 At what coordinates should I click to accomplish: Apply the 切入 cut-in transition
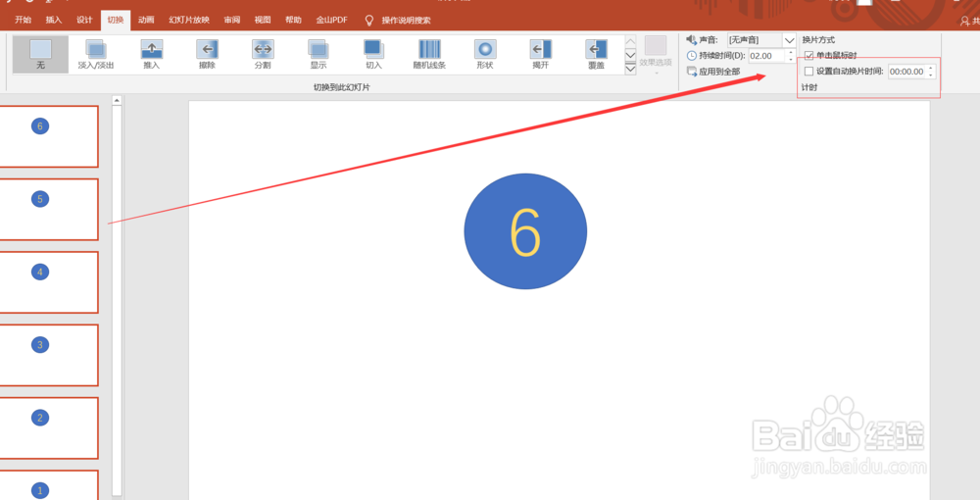[x=373, y=54]
